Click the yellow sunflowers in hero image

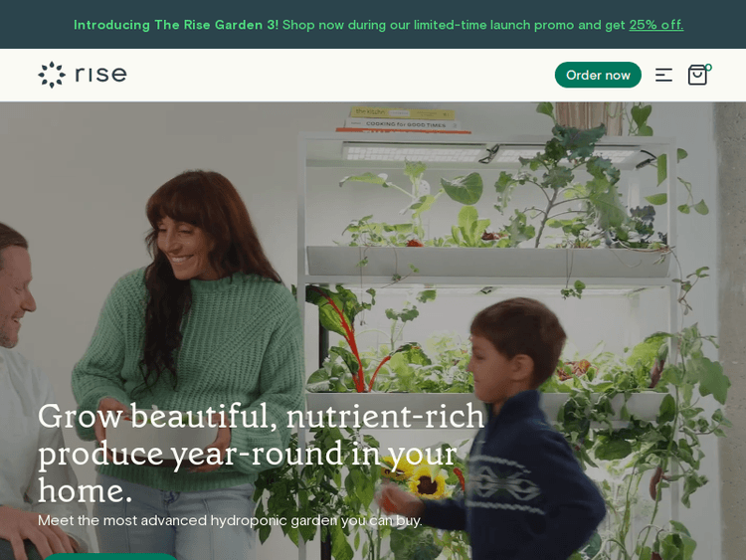tap(419, 473)
